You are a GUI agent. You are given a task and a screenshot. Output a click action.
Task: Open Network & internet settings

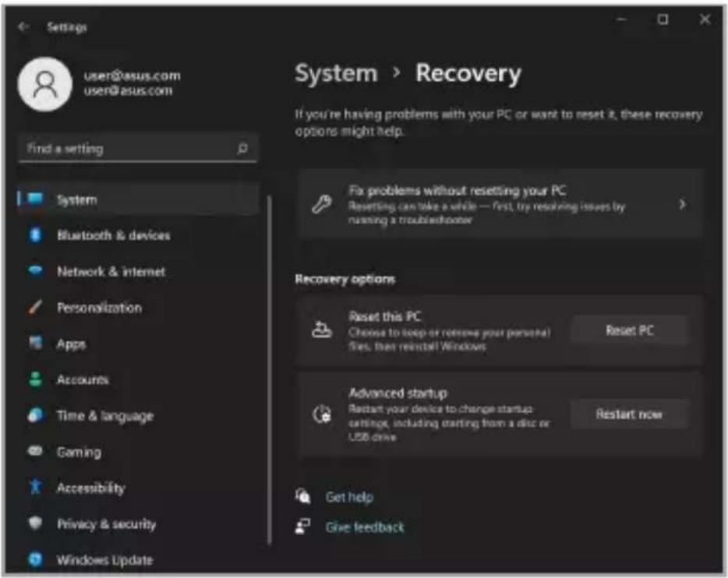point(137,271)
